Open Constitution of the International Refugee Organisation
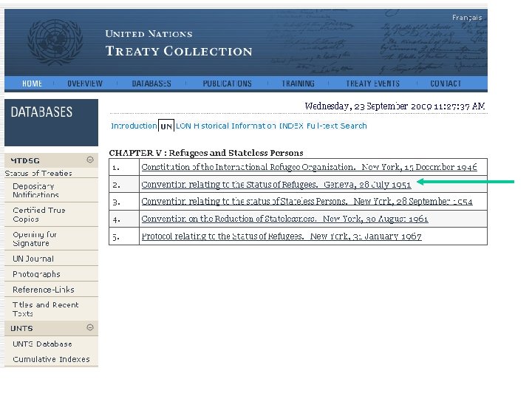This screenshot has width=532, height=399. (309, 167)
